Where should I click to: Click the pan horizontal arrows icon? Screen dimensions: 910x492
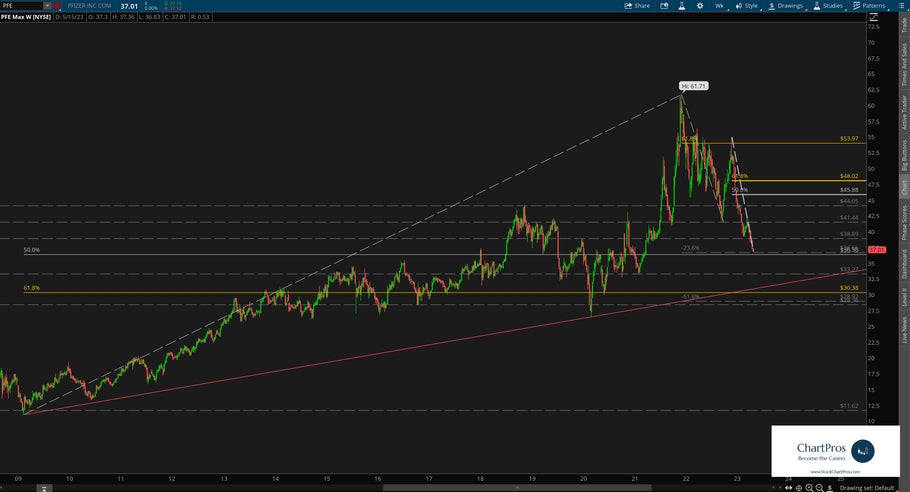pos(789,488)
